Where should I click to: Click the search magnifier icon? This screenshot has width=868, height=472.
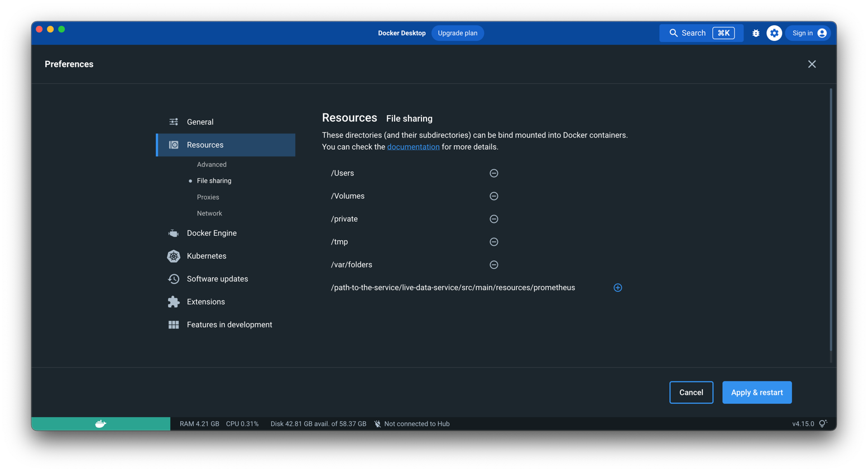(x=673, y=33)
